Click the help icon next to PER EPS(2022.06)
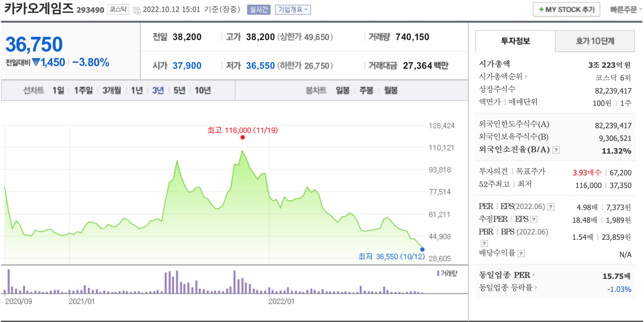This screenshot has height=322, width=644. point(551,207)
